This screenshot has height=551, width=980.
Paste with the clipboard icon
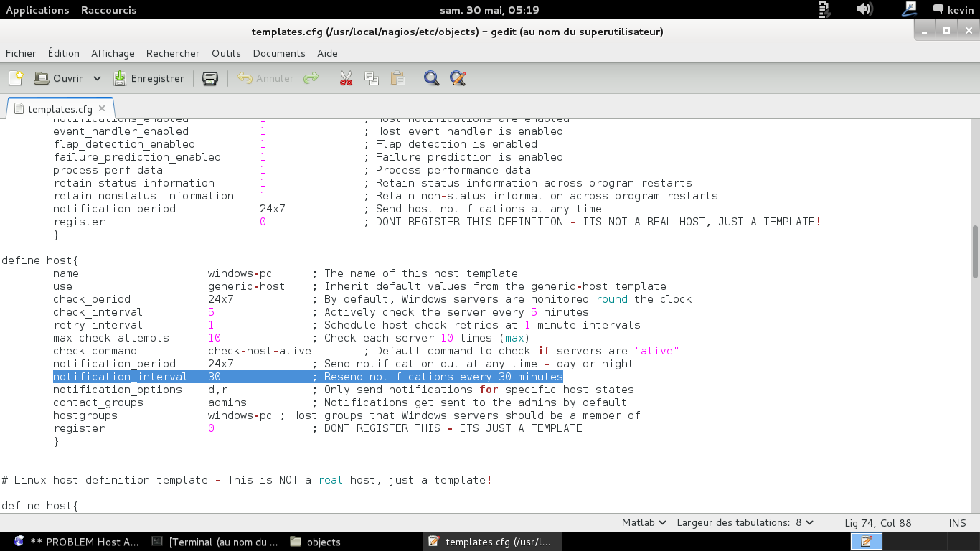click(x=398, y=78)
